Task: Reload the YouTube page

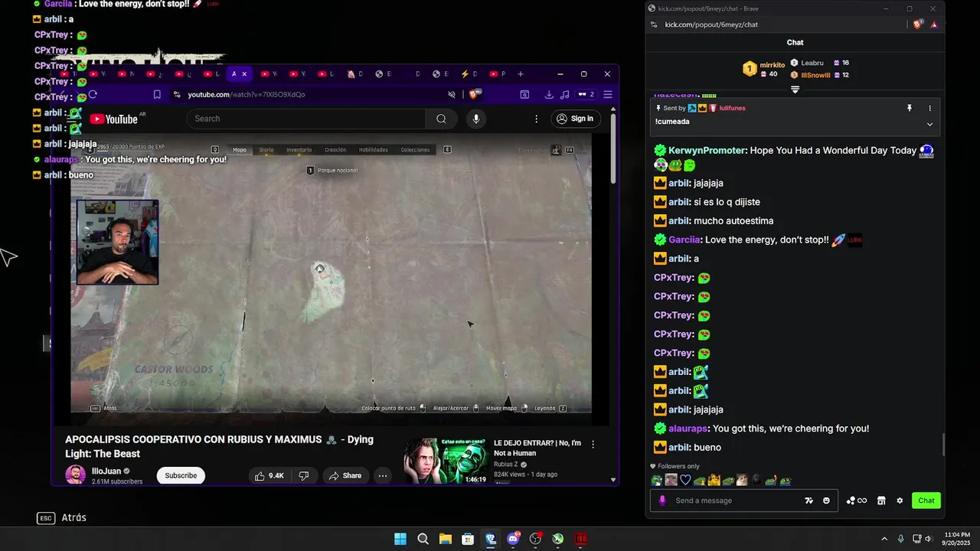Action: [x=93, y=95]
